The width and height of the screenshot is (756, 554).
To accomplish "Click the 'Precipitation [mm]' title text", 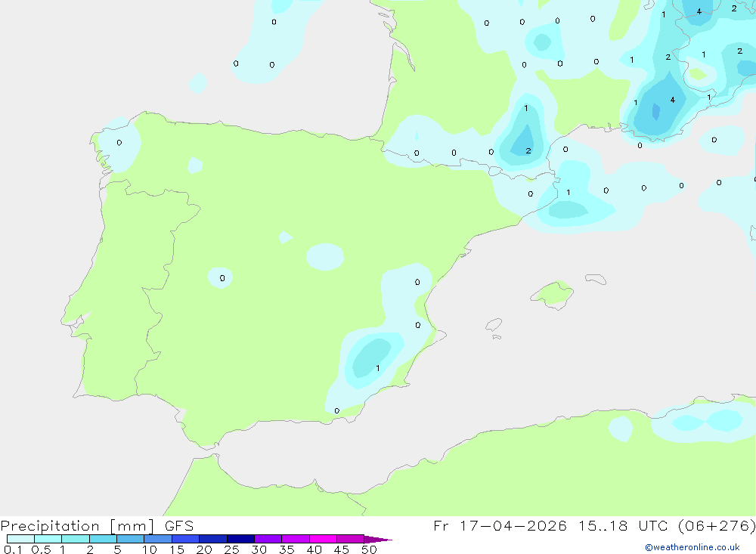I will pos(78,526).
